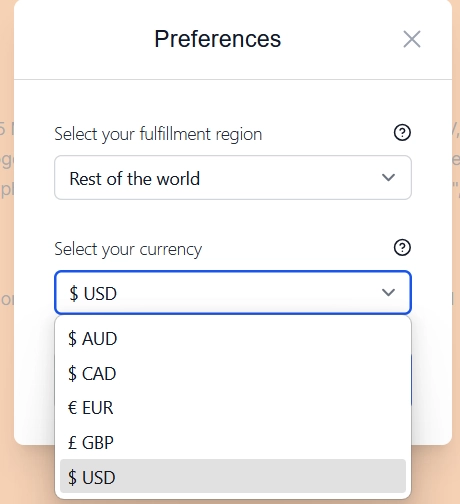460x504 pixels.
Task: Click the blue button edge behind the list
Action: point(412,380)
